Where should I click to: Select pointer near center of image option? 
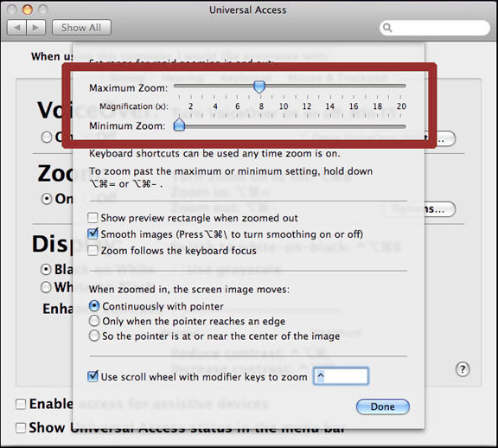pyautogui.click(x=94, y=336)
